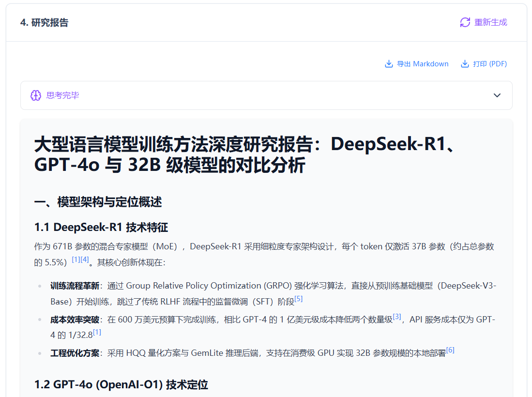Click the 思考完毕 label
Screen dimensions: 532x397
point(62,95)
